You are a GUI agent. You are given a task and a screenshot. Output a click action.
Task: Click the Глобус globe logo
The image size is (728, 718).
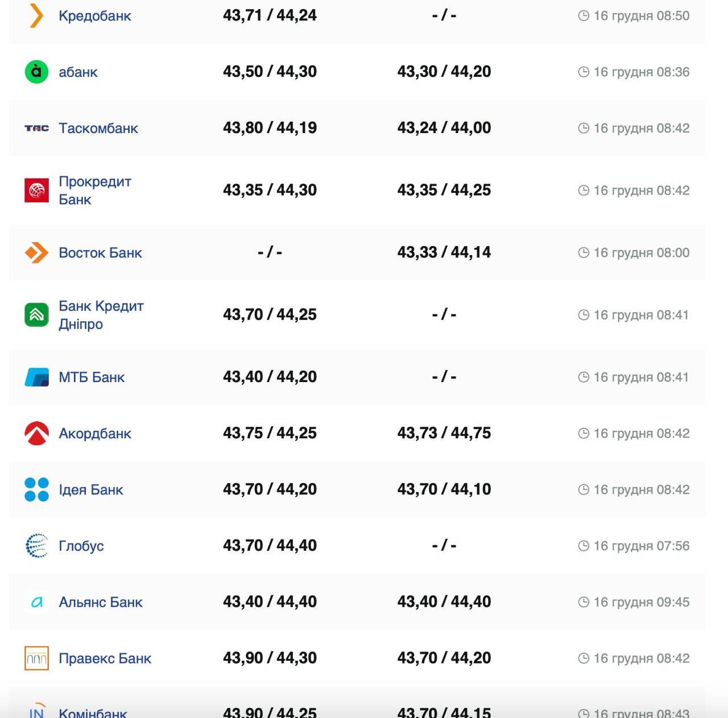point(36,546)
